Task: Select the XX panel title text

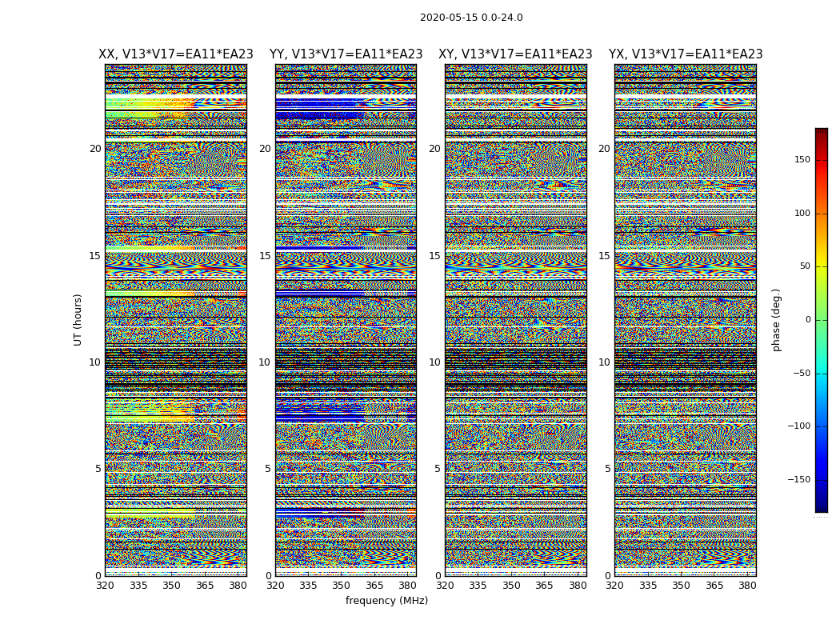Action: (x=175, y=54)
